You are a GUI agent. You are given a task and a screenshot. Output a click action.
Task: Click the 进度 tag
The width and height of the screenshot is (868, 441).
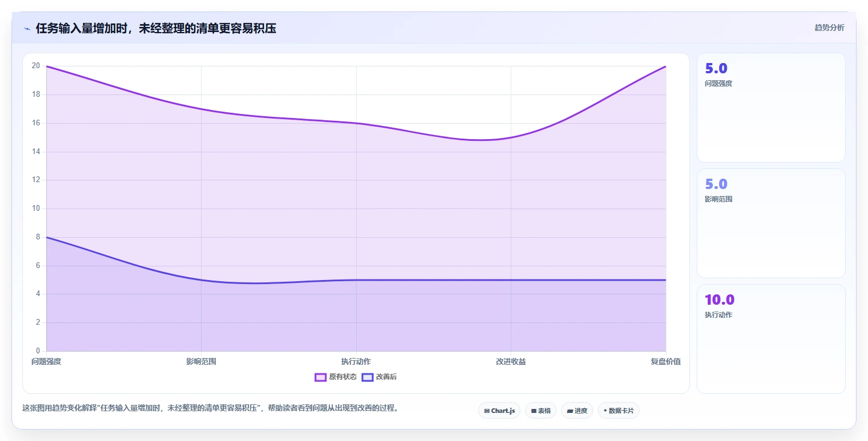point(577,411)
